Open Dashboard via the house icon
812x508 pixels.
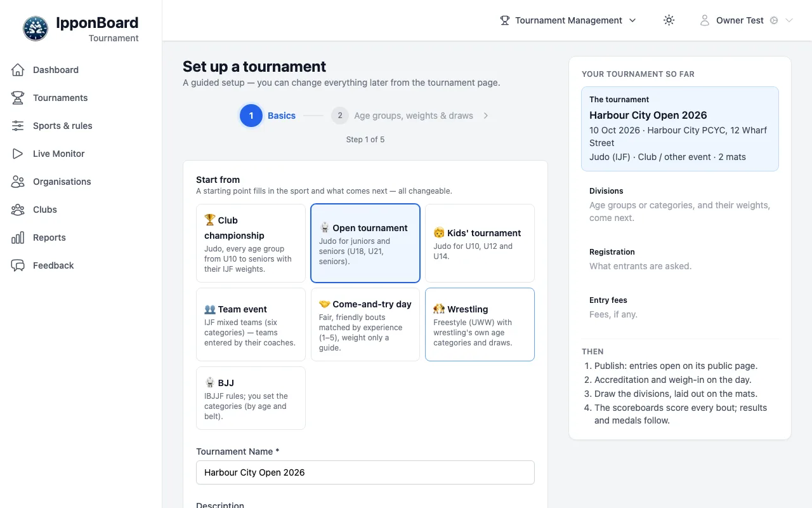tap(18, 70)
